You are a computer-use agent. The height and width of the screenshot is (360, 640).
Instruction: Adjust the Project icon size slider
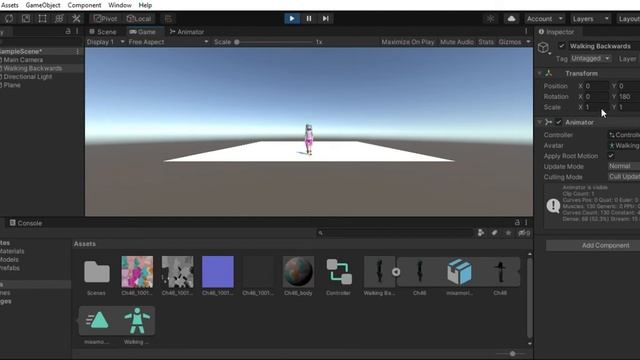tap(512, 354)
